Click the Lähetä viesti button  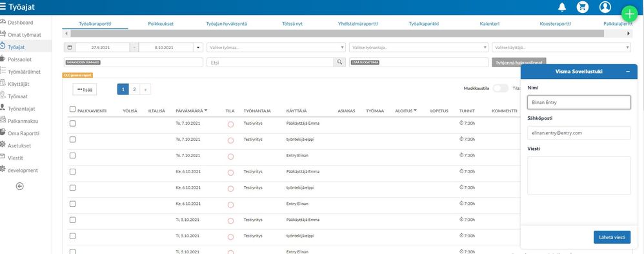(x=612, y=237)
